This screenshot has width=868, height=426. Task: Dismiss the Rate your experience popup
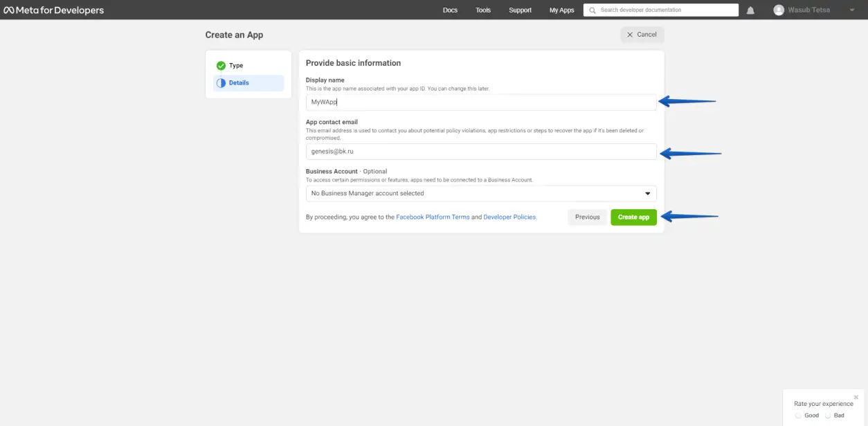point(856,398)
